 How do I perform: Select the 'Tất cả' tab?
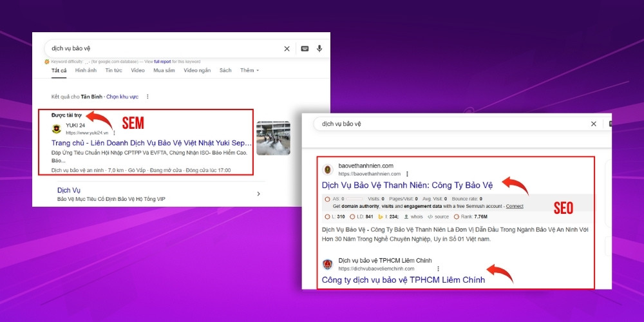[x=59, y=70]
